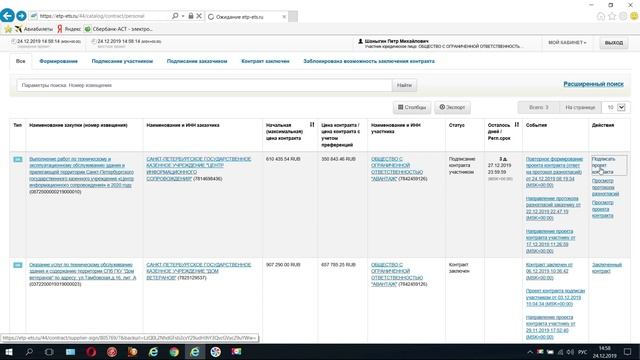
Task: Click the smiley feedback icon
Action: tap(634, 16)
